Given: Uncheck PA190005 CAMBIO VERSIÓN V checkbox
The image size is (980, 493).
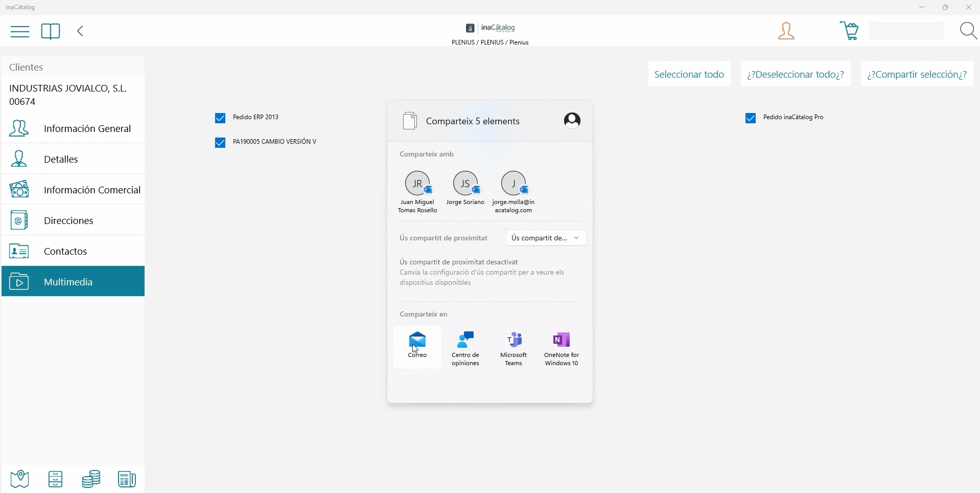Looking at the screenshot, I should click(x=220, y=143).
